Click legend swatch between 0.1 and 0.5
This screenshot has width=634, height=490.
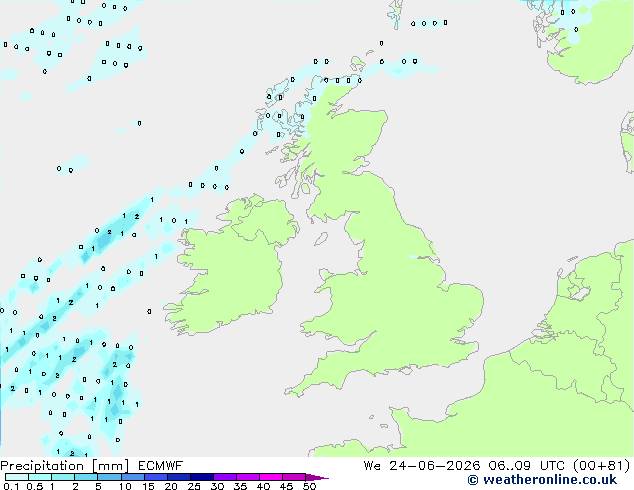pyautogui.click(x=17, y=477)
